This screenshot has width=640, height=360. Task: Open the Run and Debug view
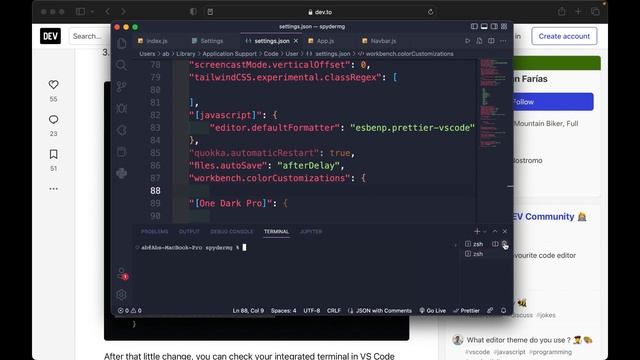tap(122, 109)
